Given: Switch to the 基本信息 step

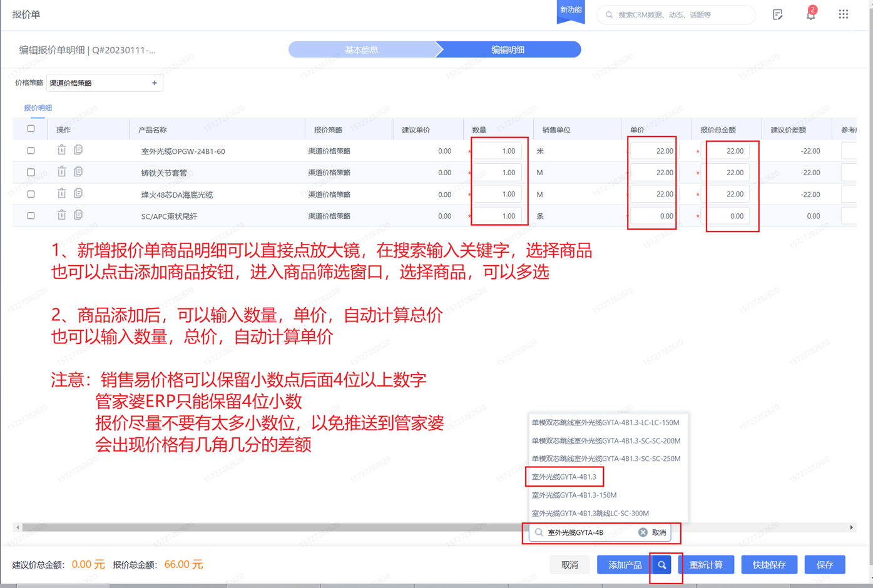Looking at the screenshot, I should click(x=362, y=49).
